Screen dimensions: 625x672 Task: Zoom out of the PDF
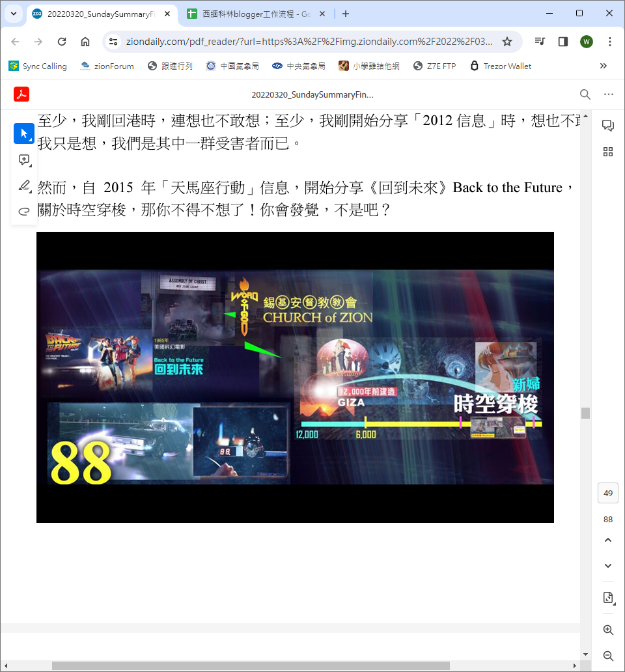click(608, 656)
